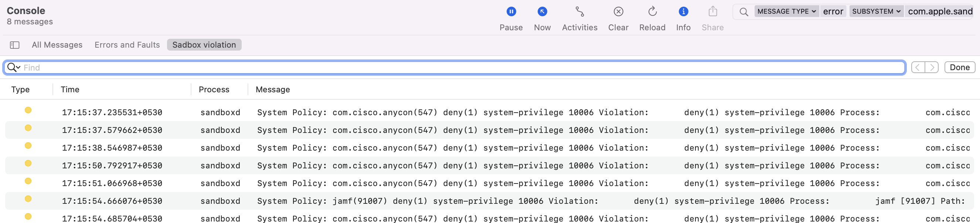
Task: Sort by the Type column header
Action: pos(21,90)
